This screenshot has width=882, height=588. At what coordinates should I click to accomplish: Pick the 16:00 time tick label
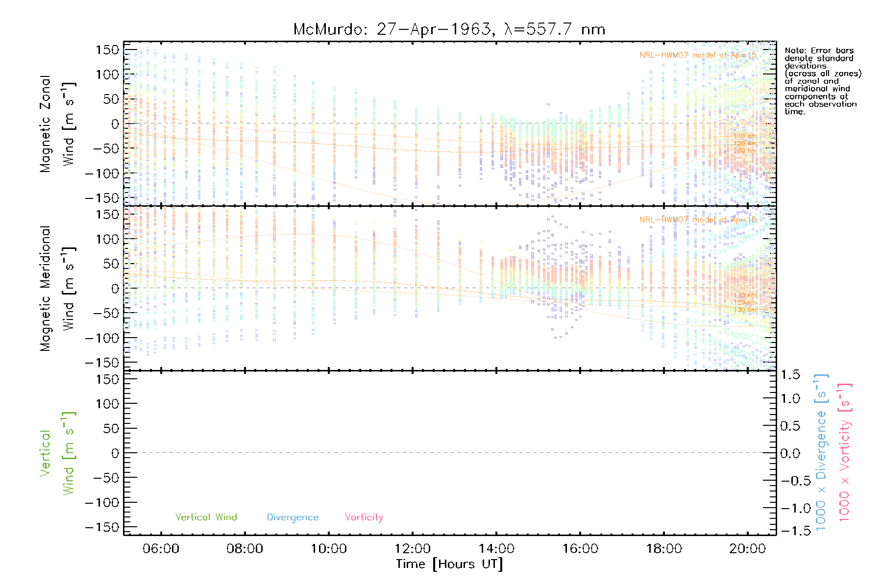pyautogui.click(x=580, y=548)
